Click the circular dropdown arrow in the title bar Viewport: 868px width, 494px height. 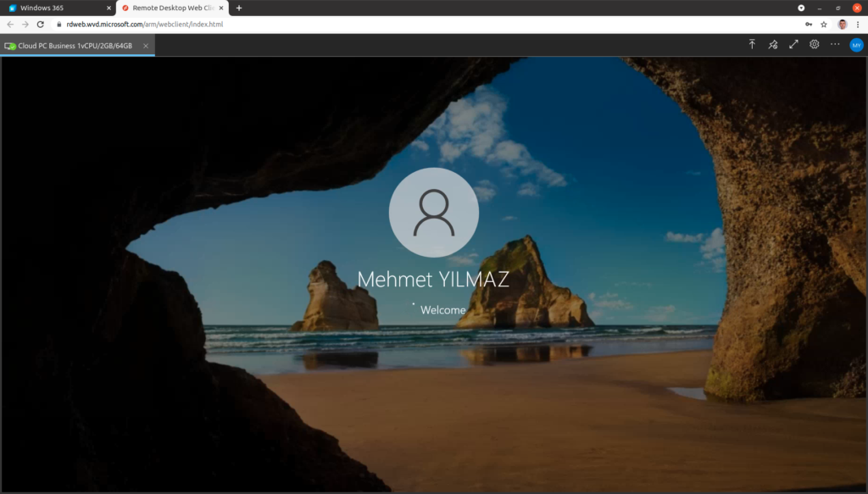[801, 8]
